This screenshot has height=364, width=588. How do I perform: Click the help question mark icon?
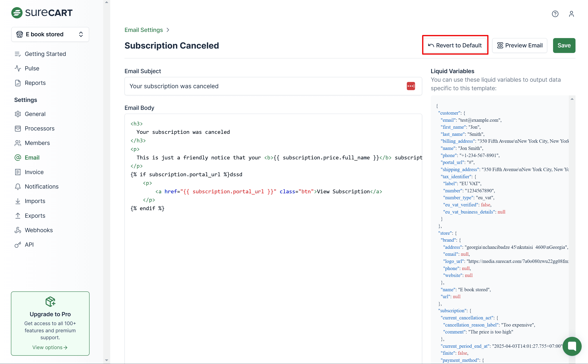click(x=555, y=14)
